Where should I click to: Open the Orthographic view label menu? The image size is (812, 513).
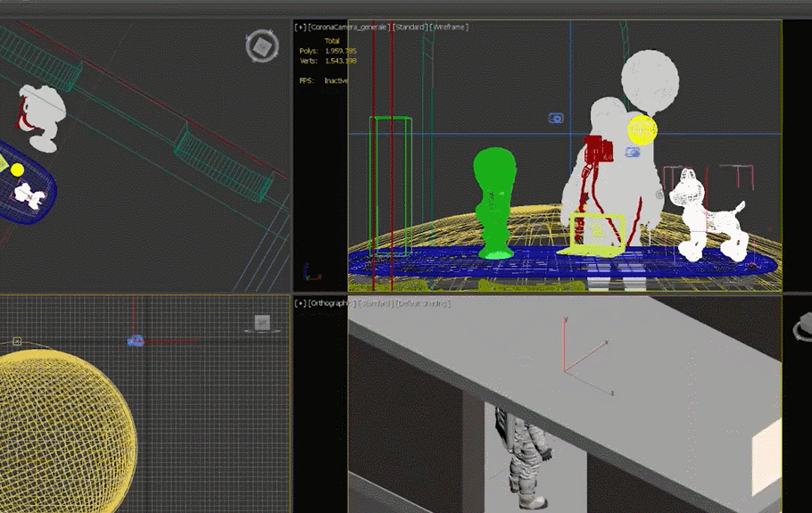pyautogui.click(x=332, y=303)
